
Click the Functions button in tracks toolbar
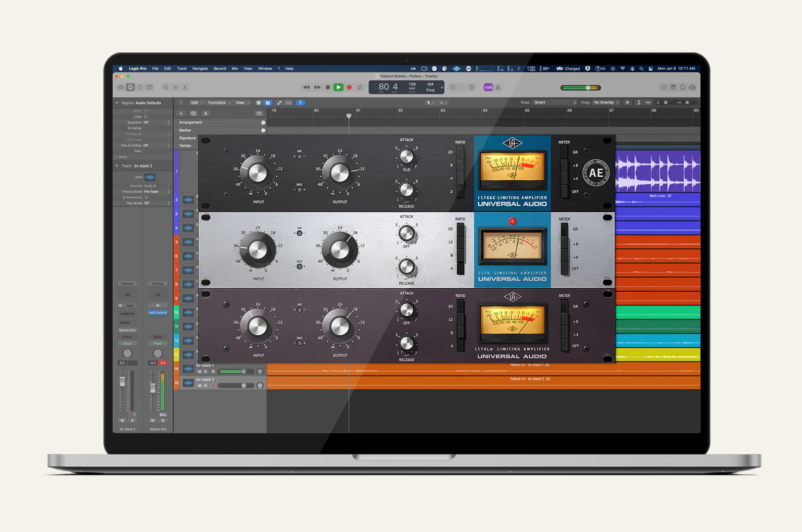coord(218,102)
